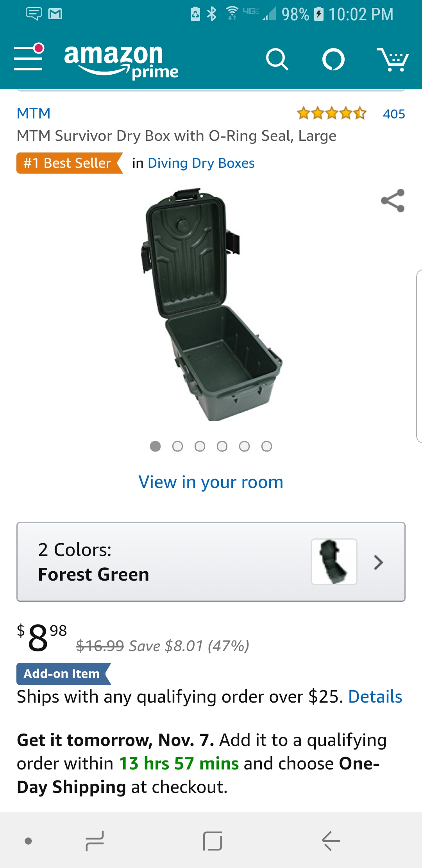Open the hamburger navigation menu
This screenshot has width=422, height=868.
click(29, 57)
